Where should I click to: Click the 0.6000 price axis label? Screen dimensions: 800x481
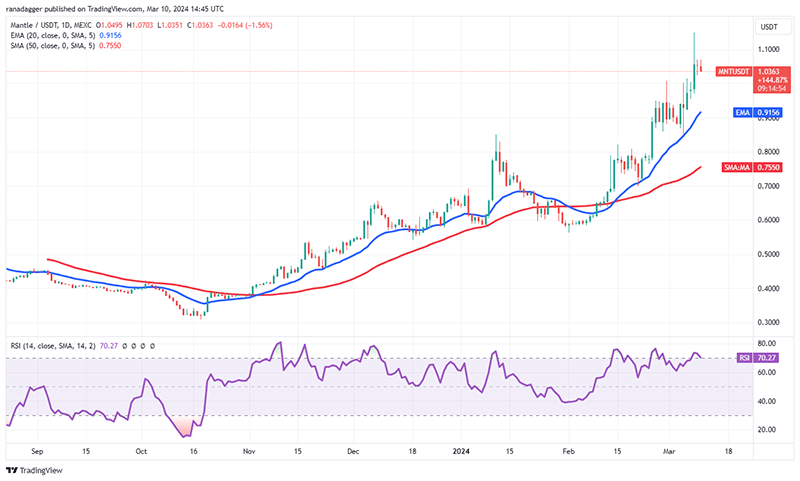[x=768, y=220]
